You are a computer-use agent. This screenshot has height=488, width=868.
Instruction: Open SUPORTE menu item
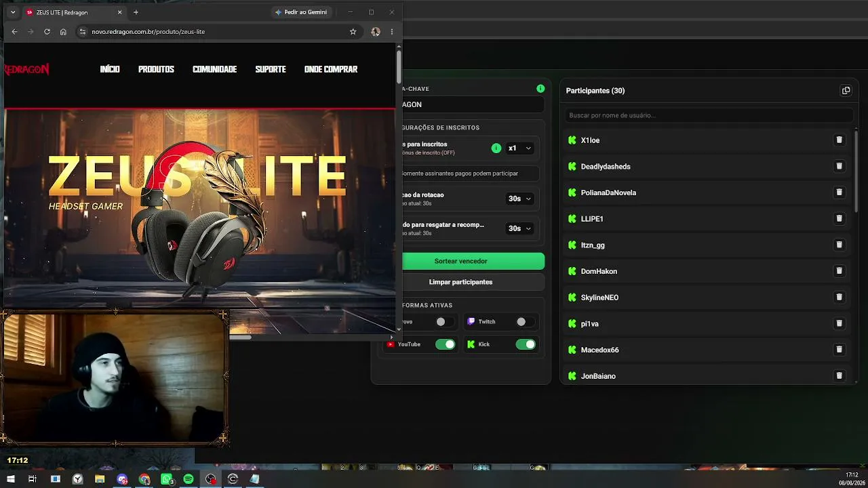(271, 69)
